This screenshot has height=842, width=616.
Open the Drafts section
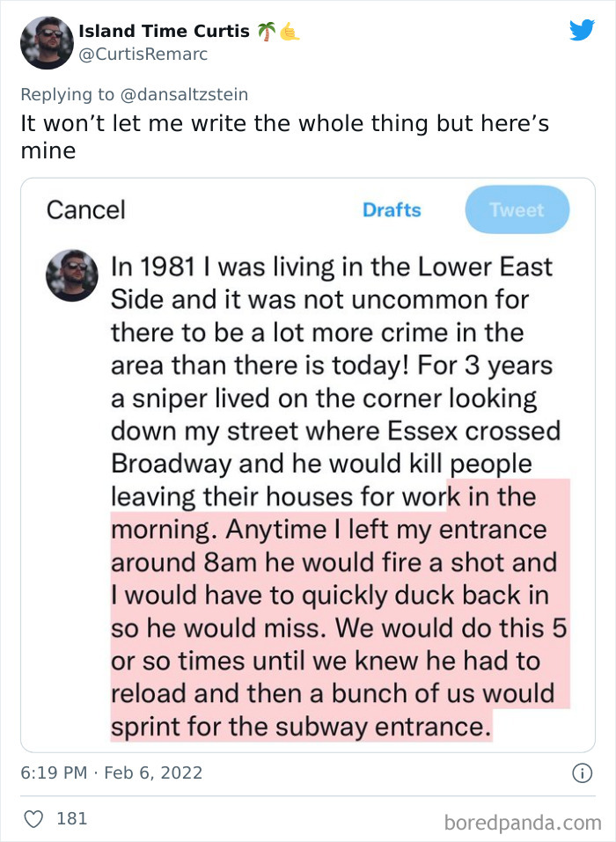[392, 210]
